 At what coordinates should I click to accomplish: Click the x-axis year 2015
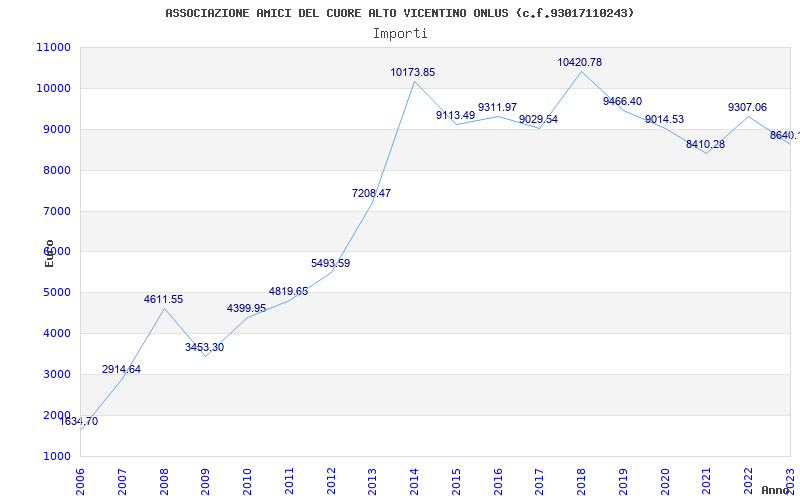pos(456,482)
